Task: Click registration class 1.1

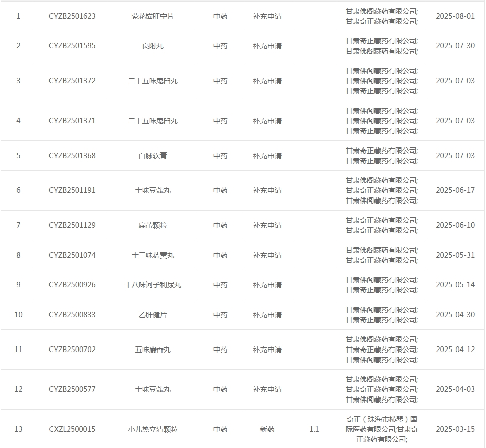Action: point(314,429)
